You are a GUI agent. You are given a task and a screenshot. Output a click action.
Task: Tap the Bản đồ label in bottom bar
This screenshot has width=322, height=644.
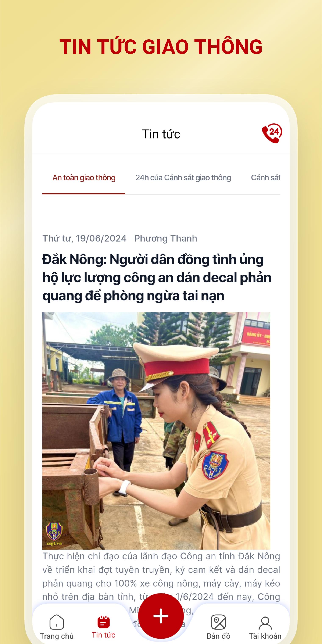[218, 636]
